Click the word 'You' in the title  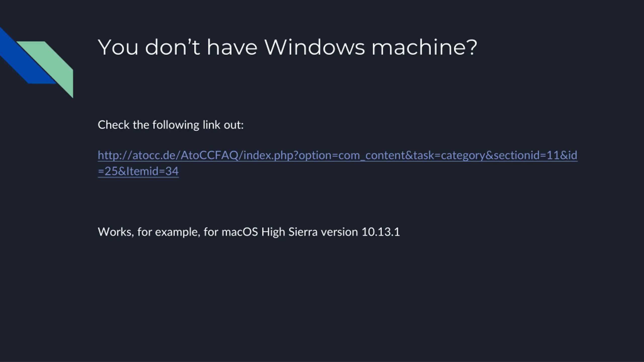pos(118,47)
